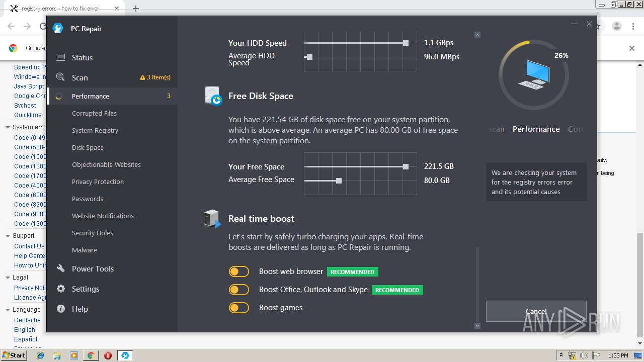Open Windows Start menu

(x=14, y=355)
